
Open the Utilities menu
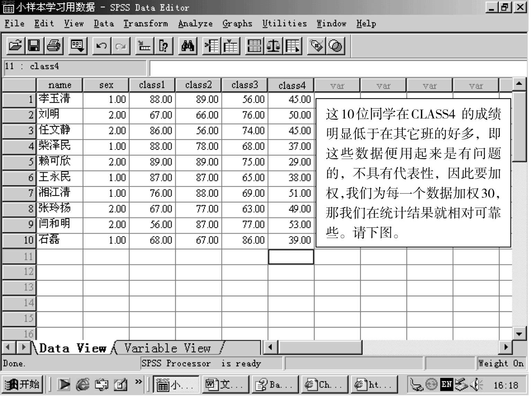(284, 24)
